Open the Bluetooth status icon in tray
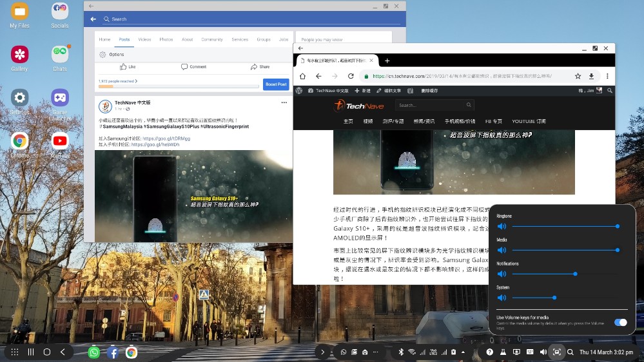This screenshot has width=644, height=362. (401, 352)
